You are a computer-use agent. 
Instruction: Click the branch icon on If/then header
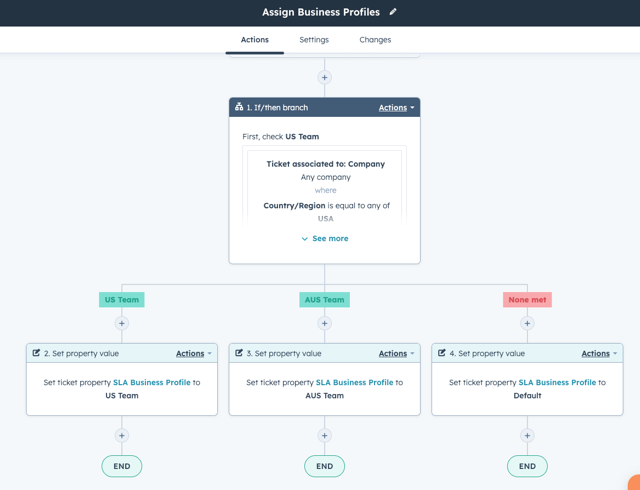[x=239, y=107]
